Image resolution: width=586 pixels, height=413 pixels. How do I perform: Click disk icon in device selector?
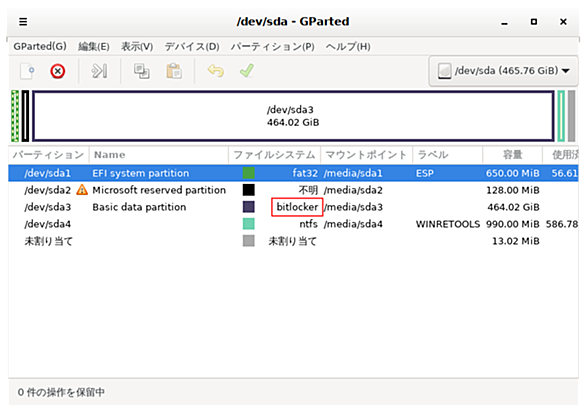click(444, 71)
